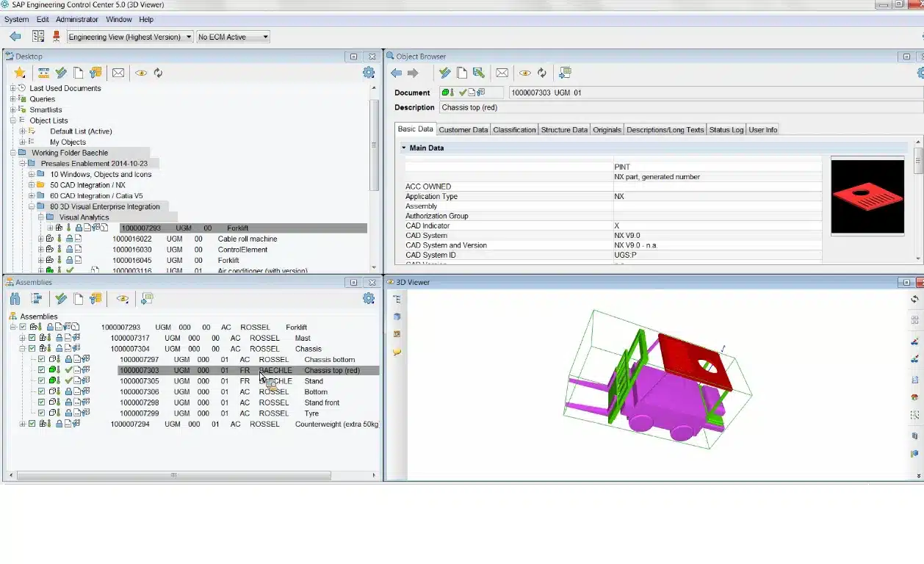
Task: Open the Help menu
Action: coord(146,19)
